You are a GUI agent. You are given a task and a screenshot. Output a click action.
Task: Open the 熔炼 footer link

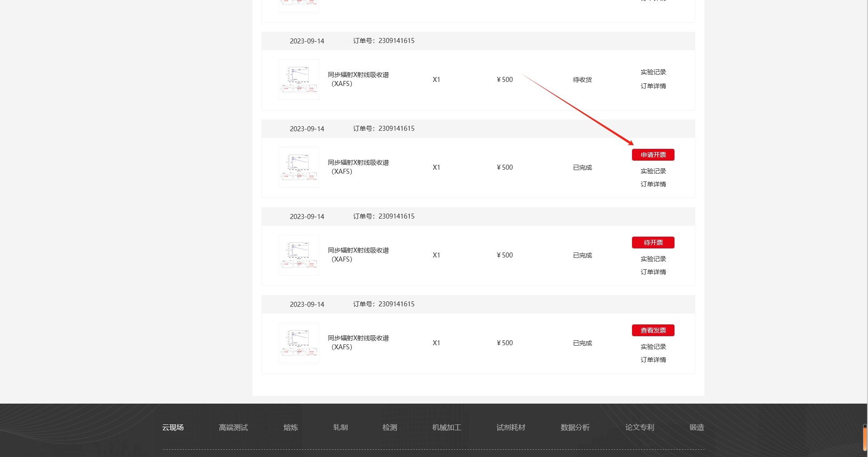click(291, 427)
